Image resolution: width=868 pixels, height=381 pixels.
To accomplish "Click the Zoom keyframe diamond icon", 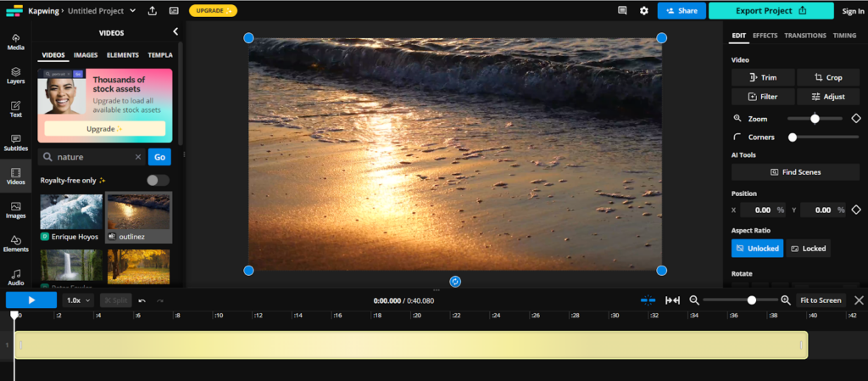I will point(856,119).
